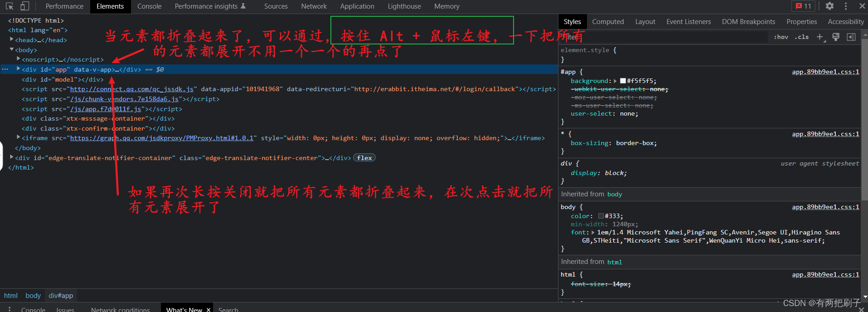
Task: Open app.89bb9ee1.css:1 link for html rule
Action: 825,274
